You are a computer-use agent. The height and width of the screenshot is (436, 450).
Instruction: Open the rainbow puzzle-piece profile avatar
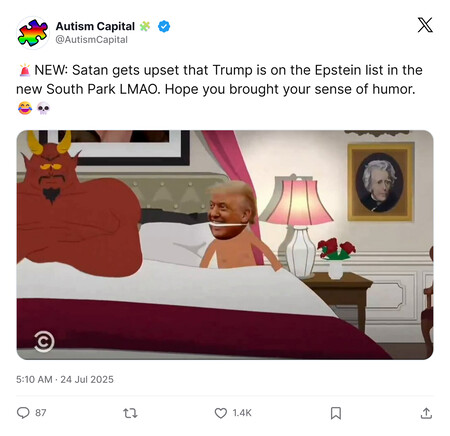click(x=33, y=33)
